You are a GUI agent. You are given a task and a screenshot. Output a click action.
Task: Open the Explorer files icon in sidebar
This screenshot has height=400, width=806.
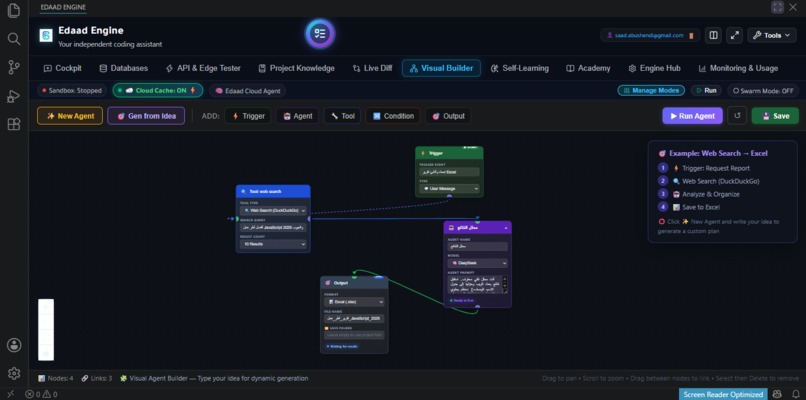click(x=14, y=10)
